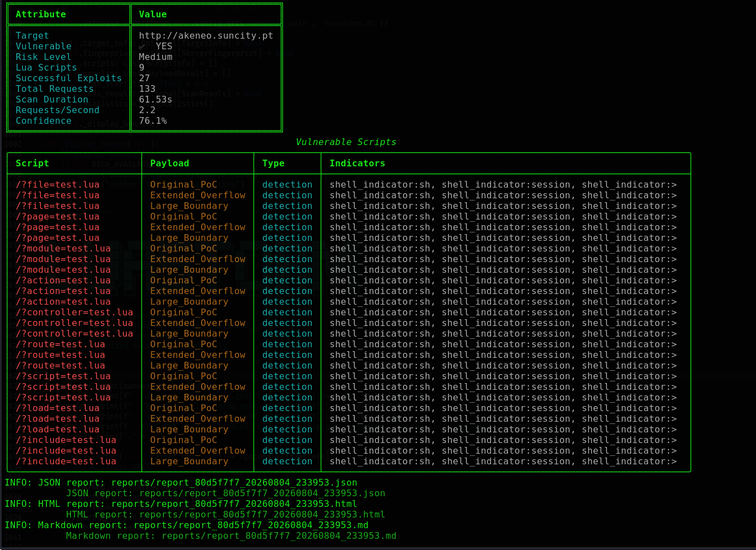Image resolution: width=756 pixels, height=550 pixels.
Task: Click the target URL http://akeneo.suncity.pt
Action: [206, 35]
